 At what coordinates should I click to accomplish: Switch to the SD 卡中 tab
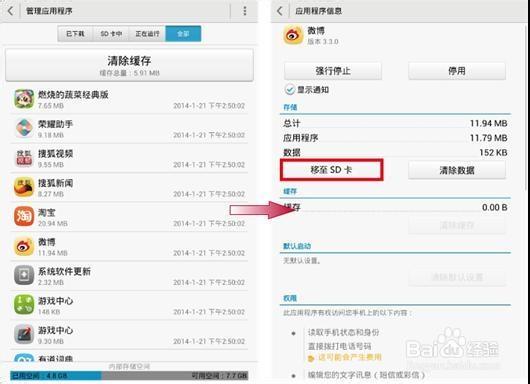click(x=111, y=34)
